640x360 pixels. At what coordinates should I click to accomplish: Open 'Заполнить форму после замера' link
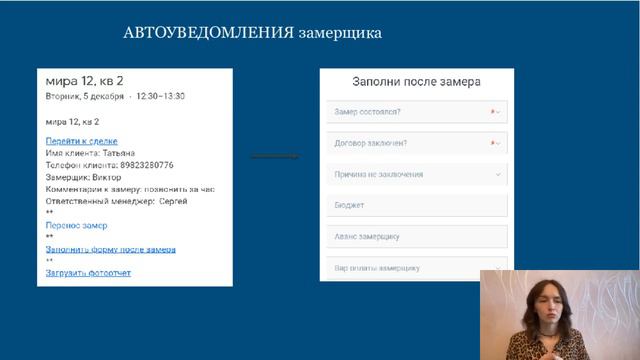[111, 249]
